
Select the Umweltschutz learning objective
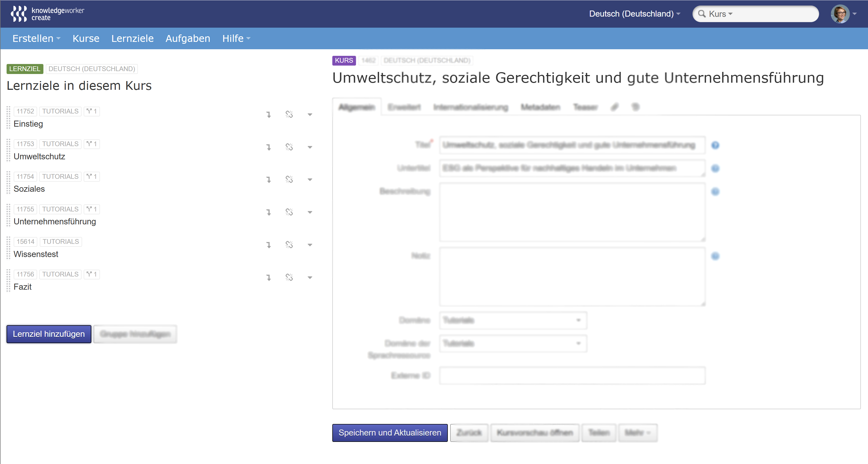(x=39, y=156)
